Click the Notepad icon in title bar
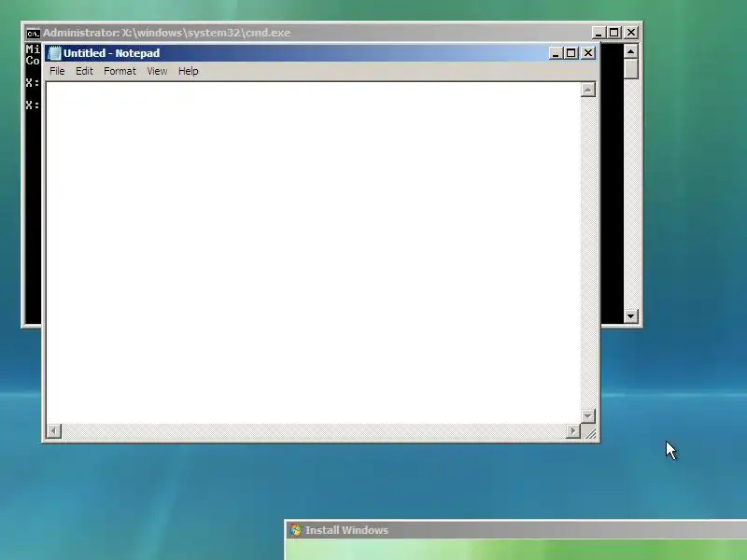Viewport: 747px width, 560px height. 54,53
